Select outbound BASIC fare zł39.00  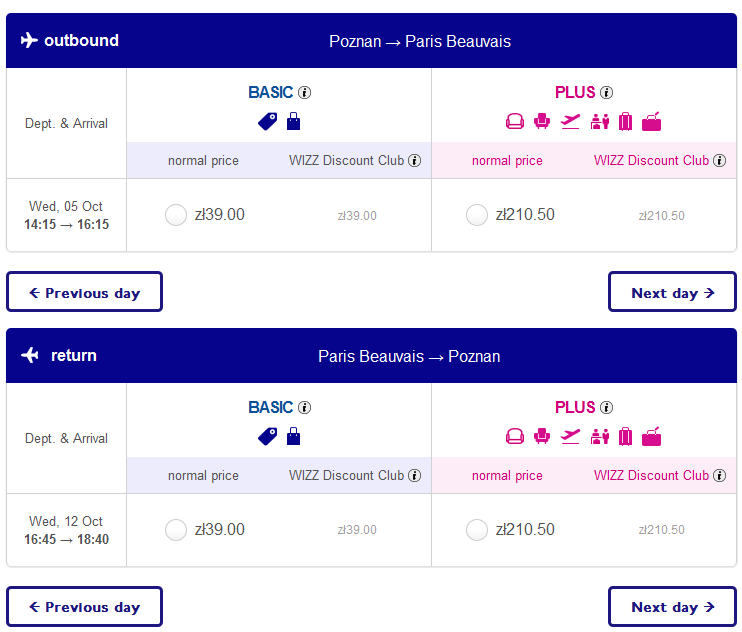176,215
